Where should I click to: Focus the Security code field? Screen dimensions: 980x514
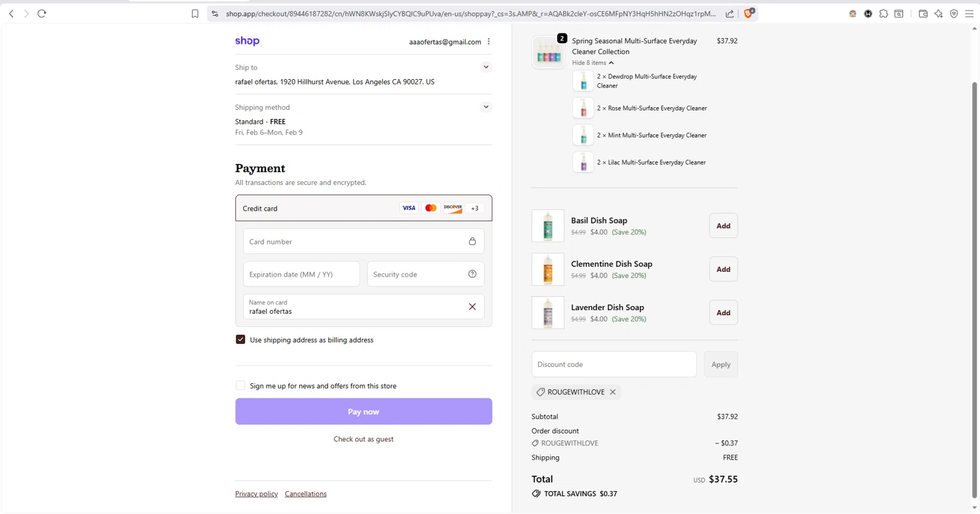point(425,274)
